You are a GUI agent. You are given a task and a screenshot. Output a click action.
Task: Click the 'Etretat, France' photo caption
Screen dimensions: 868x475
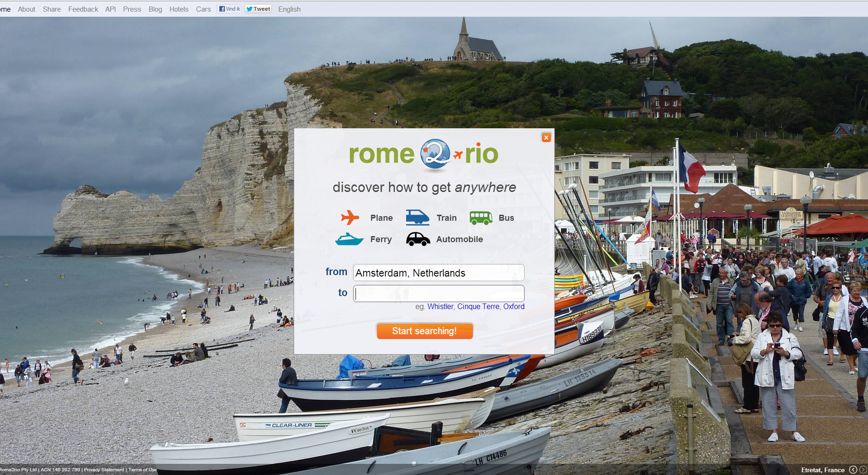(x=823, y=470)
